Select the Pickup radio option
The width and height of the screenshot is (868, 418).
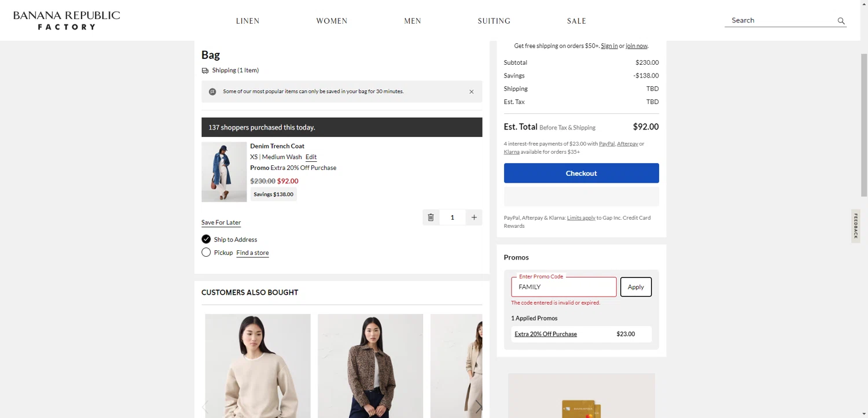pyautogui.click(x=206, y=253)
